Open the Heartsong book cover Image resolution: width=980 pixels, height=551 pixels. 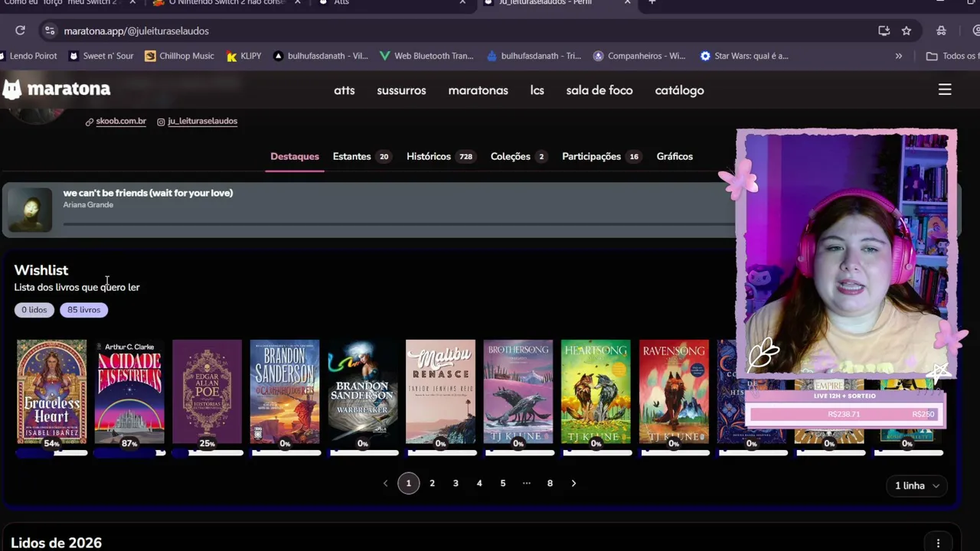point(596,391)
